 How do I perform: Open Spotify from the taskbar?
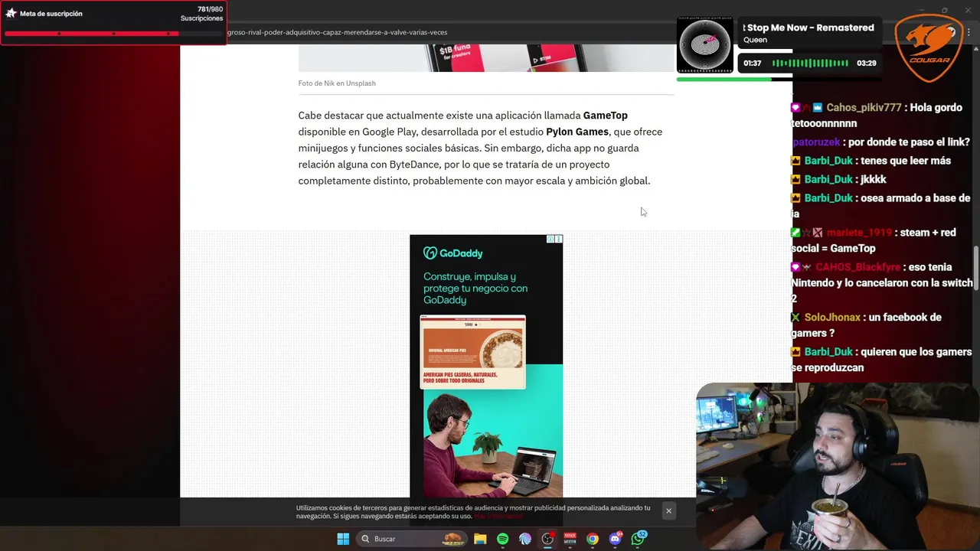[x=502, y=539]
